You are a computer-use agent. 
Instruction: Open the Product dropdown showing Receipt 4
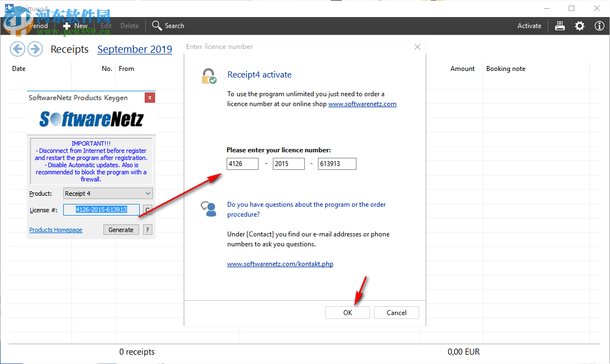click(x=107, y=193)
